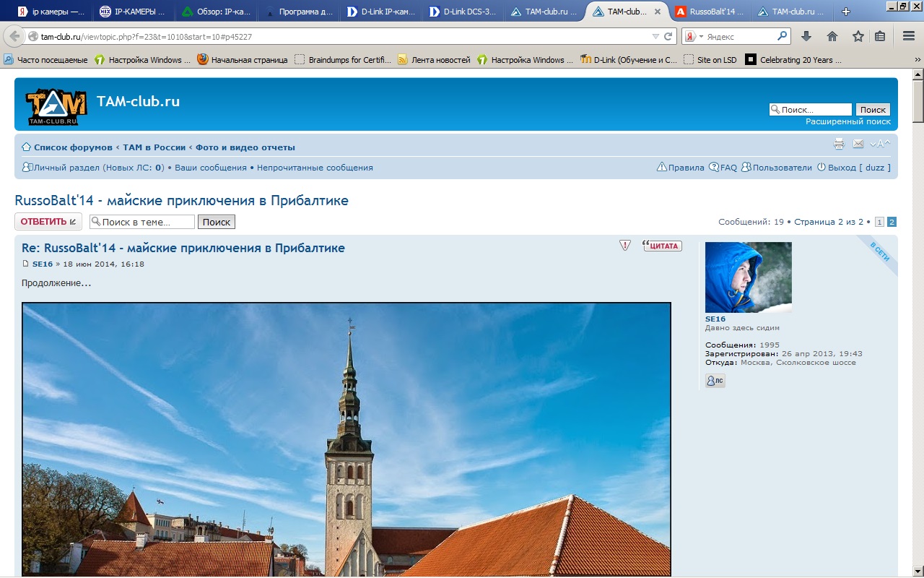Screen dimensions: 924x578
Task: Report the post with the exclamation icon
Action: click(625, 246)
